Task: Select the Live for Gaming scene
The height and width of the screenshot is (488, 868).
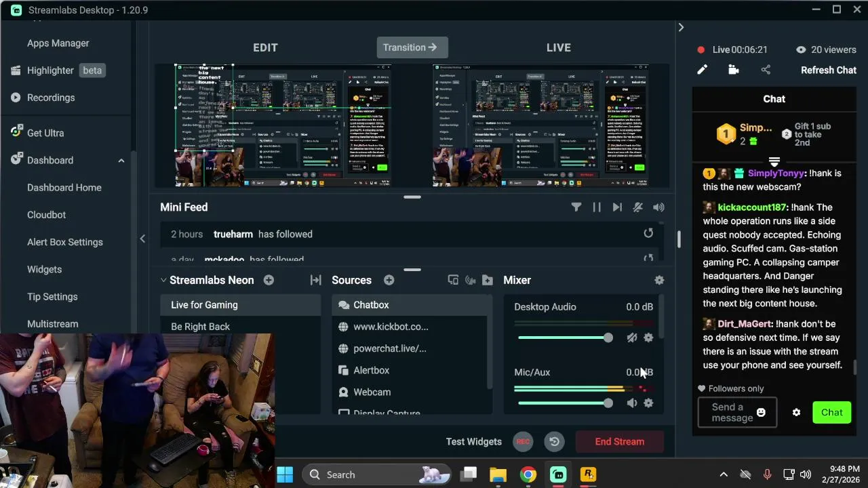Action: (x=240, y=305)
